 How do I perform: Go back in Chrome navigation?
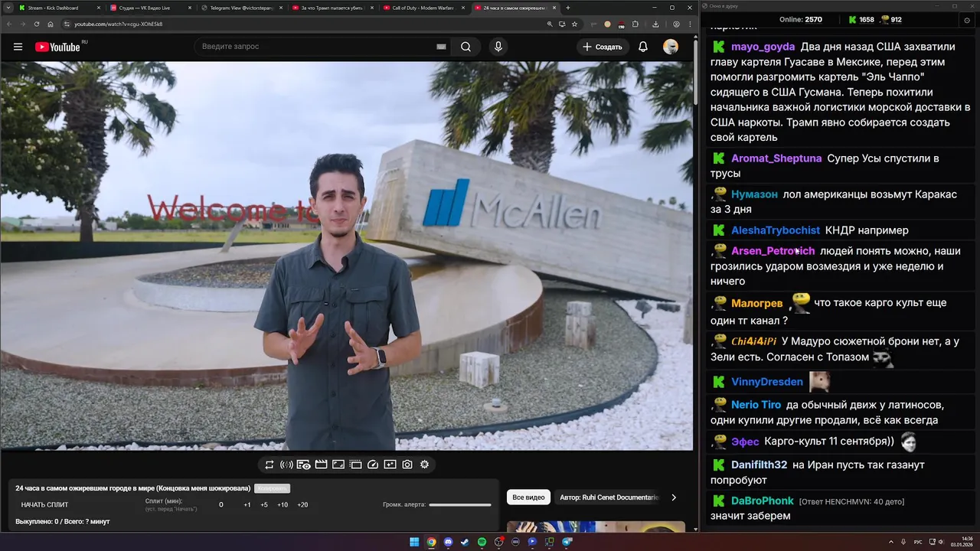(x=8, y=24)
